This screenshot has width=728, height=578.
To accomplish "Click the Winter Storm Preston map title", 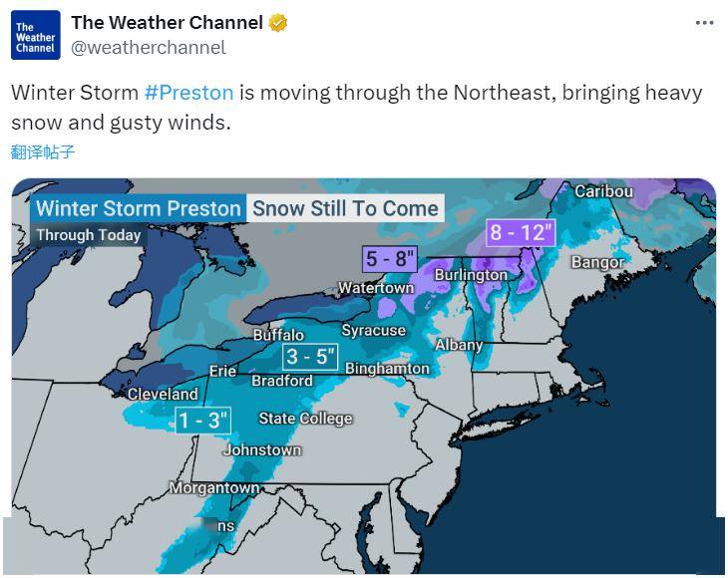I will [x=139, y=208].
